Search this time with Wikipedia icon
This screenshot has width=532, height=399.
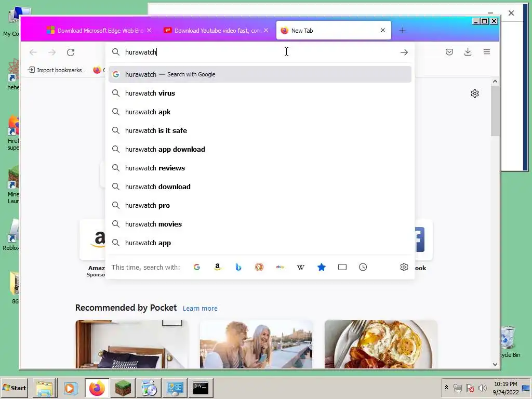301,268
